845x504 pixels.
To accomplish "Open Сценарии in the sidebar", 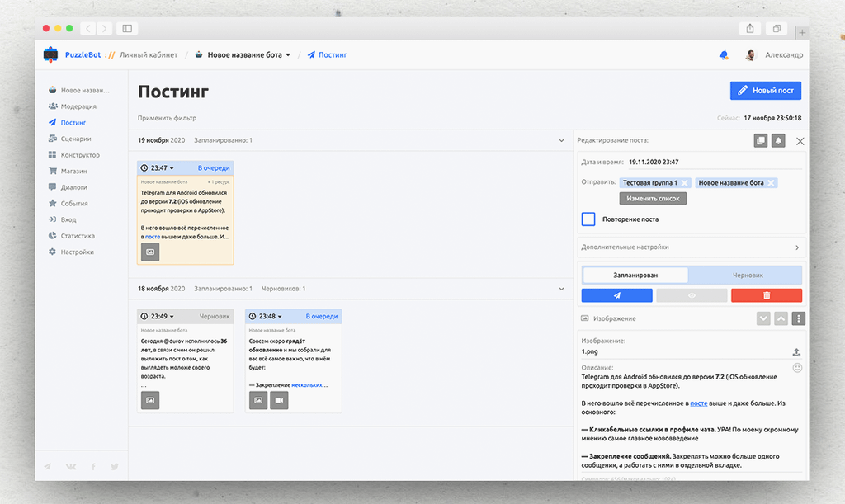I will (69, 139).
